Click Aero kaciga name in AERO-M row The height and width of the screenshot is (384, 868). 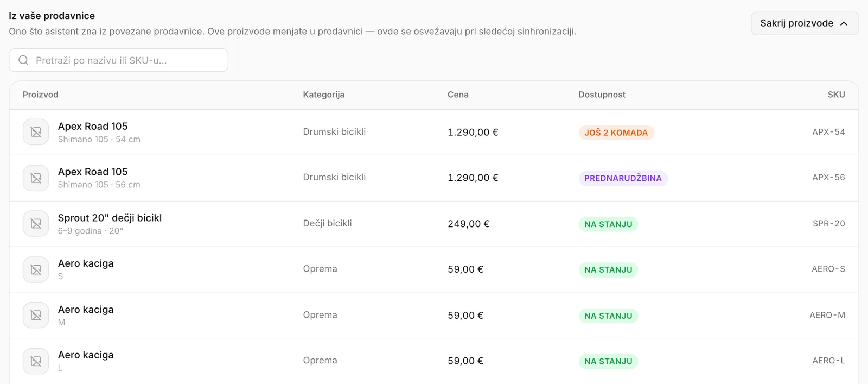click(86, 310)
